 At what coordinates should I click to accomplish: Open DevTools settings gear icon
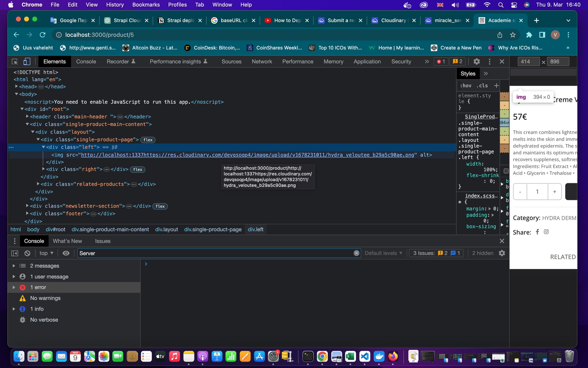[x=477, y=62]
